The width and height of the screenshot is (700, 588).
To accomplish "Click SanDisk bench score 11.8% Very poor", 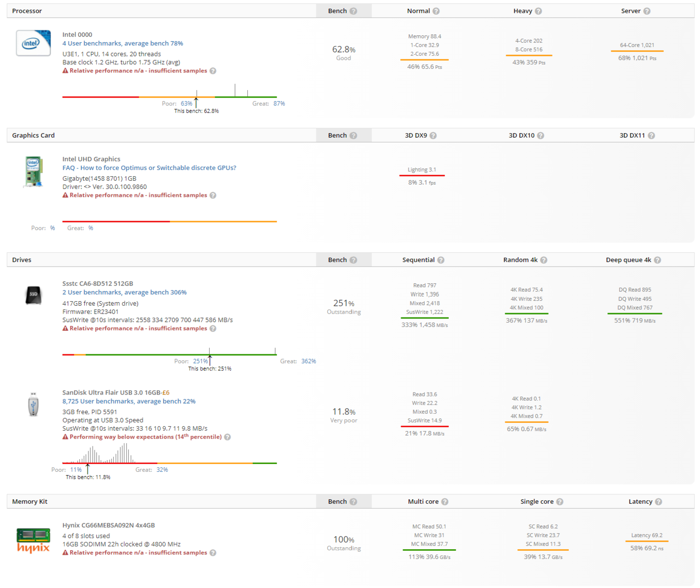I will click(343, 416).
